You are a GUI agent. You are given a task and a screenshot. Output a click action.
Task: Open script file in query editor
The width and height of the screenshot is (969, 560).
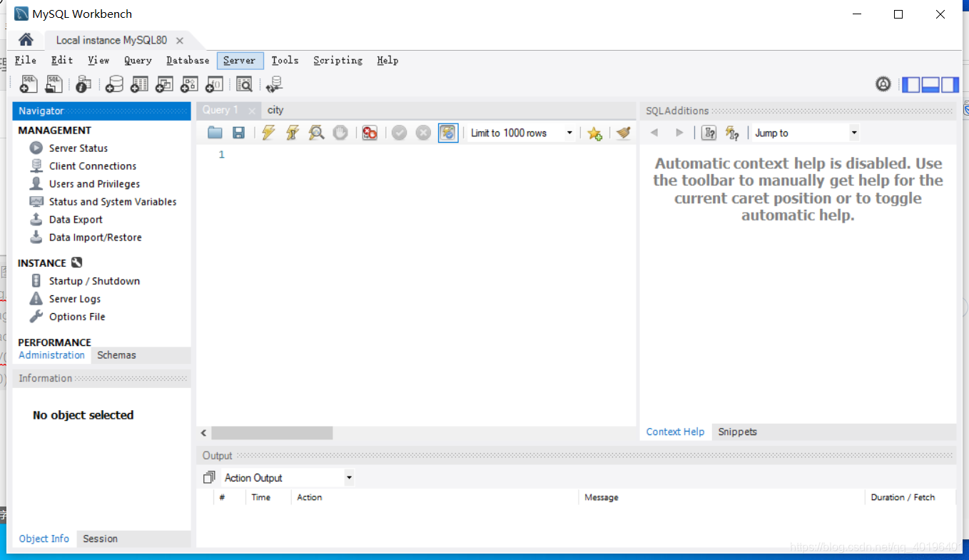point(215,133)
